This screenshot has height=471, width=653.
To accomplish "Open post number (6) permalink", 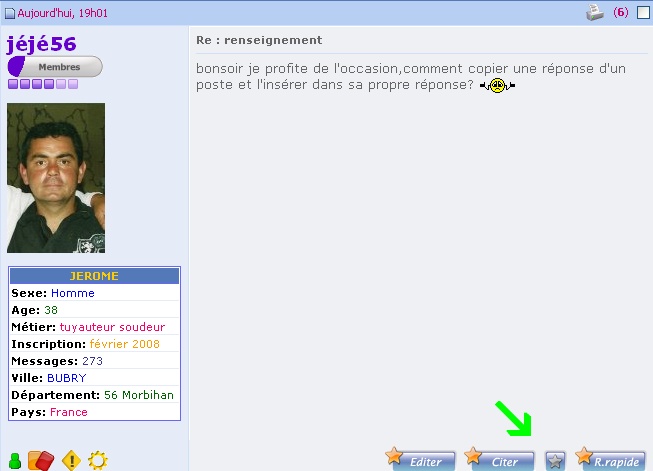I will (x=620, y=13).
